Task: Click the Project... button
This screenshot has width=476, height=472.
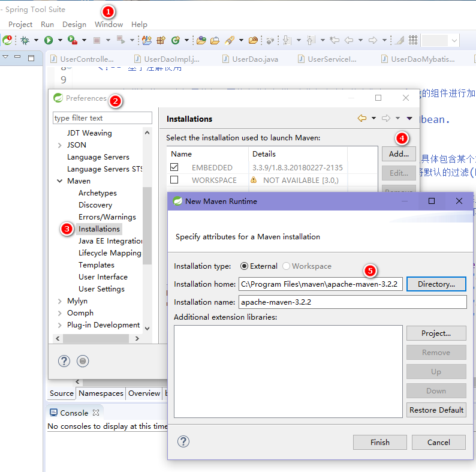Action: (436, 333)
